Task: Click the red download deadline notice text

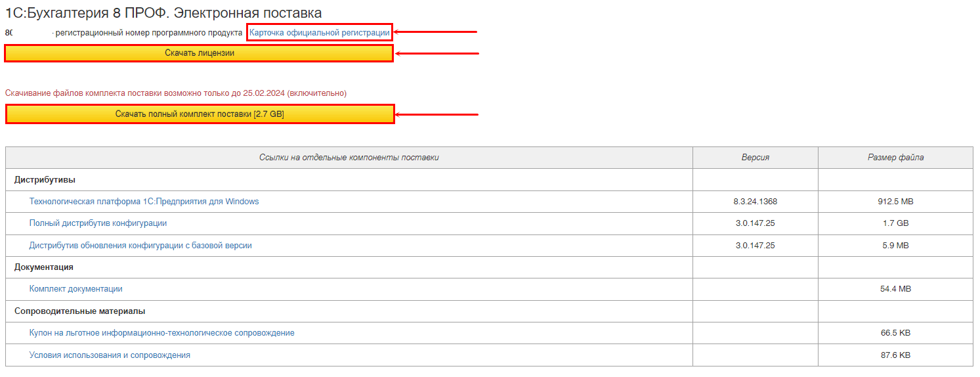Action: pyautogui.click(x=176, y=93)
